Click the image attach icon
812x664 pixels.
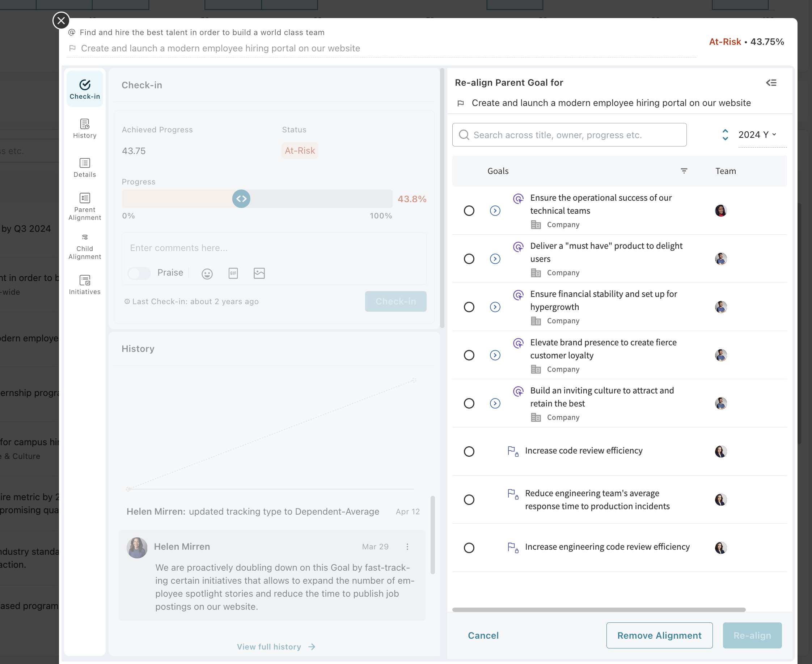pyautogui.click(x=259, y=273)
